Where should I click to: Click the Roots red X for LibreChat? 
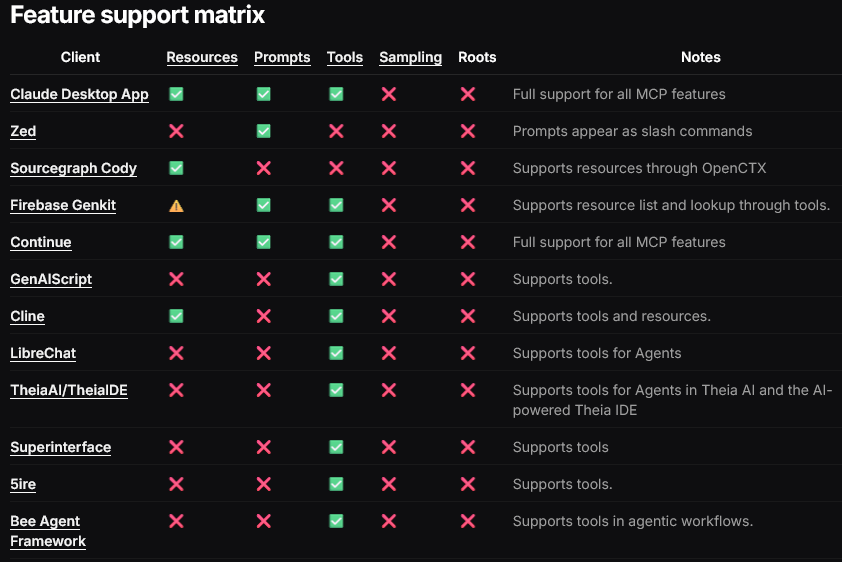468,353
